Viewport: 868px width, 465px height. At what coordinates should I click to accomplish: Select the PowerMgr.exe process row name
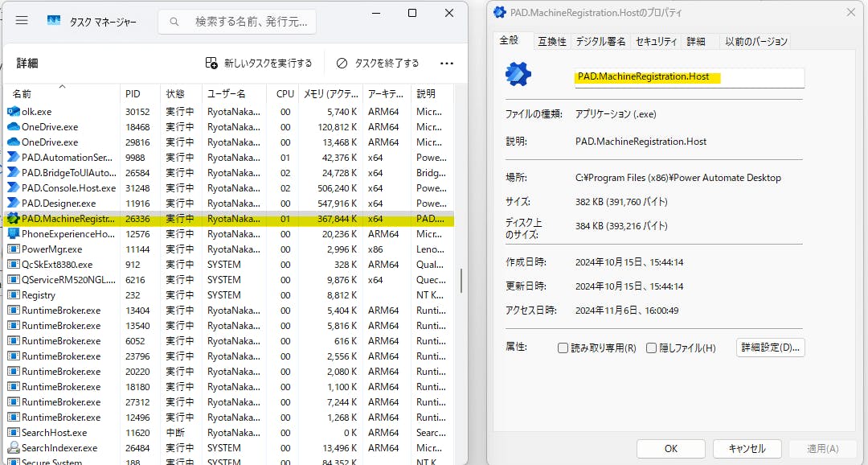coord(51,249)
